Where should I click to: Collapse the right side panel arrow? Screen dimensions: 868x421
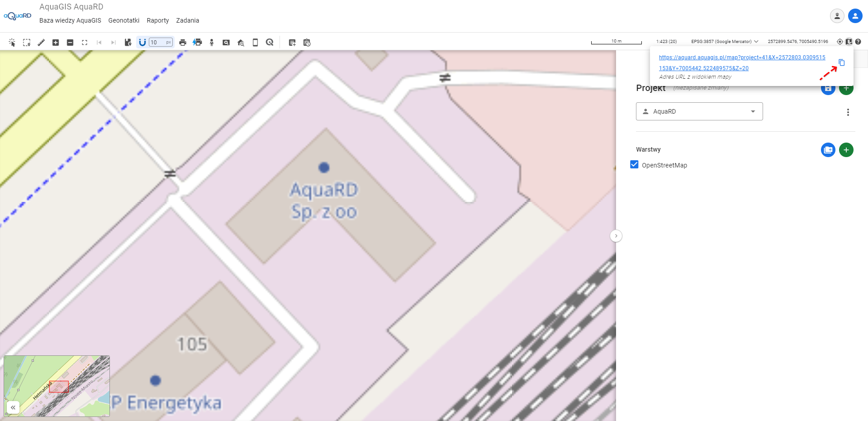click(x=616, y=236)
